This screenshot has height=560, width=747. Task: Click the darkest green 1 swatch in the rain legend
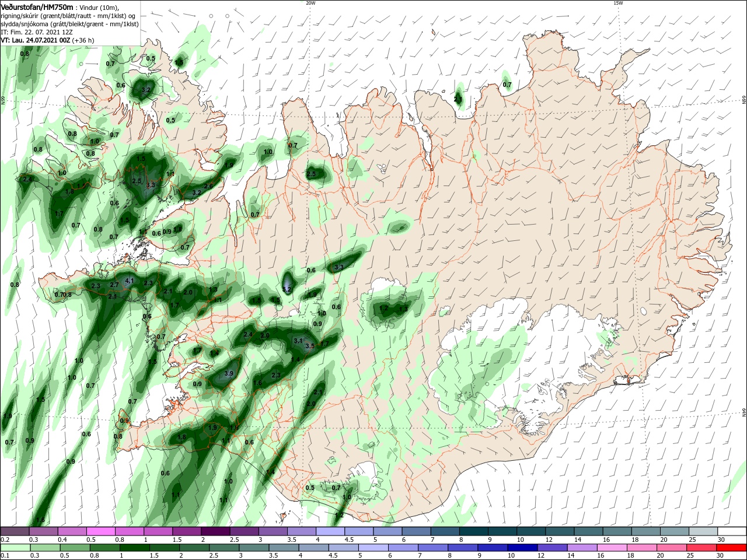click(134, 548)
